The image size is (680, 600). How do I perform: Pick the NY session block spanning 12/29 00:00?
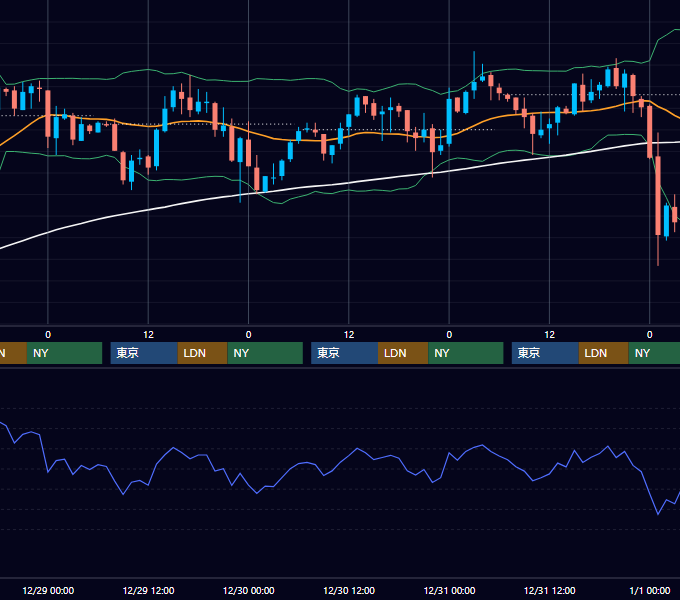(x=65, y=353)
